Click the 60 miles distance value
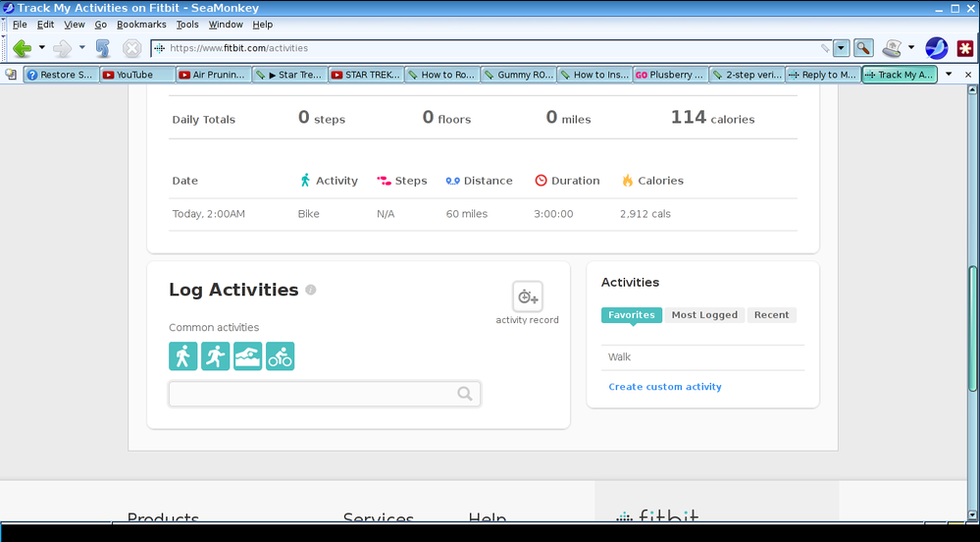This screenshot has height=542, width=980. point(467,214)
